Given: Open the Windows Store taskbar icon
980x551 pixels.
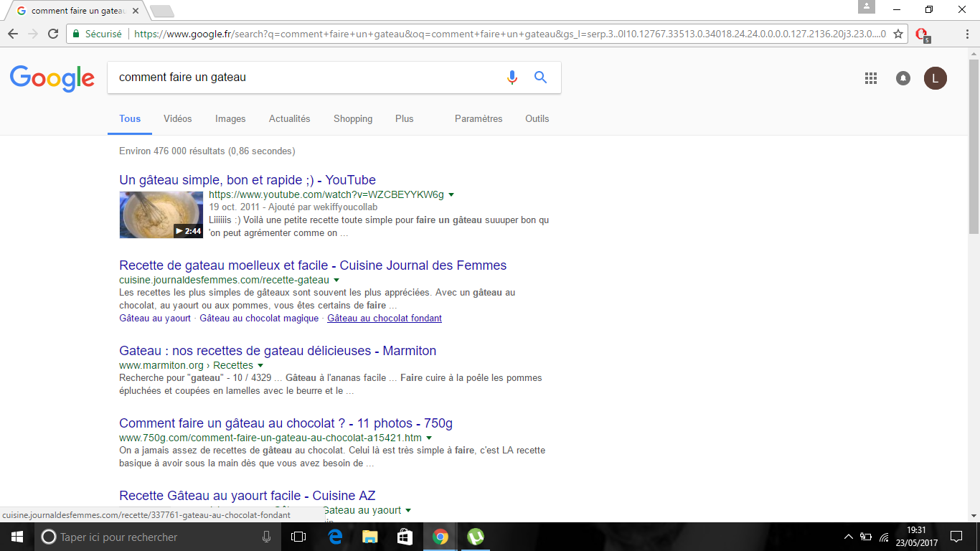Looking at the screenshot, I should pyautogui.click(x=405, y=537).
